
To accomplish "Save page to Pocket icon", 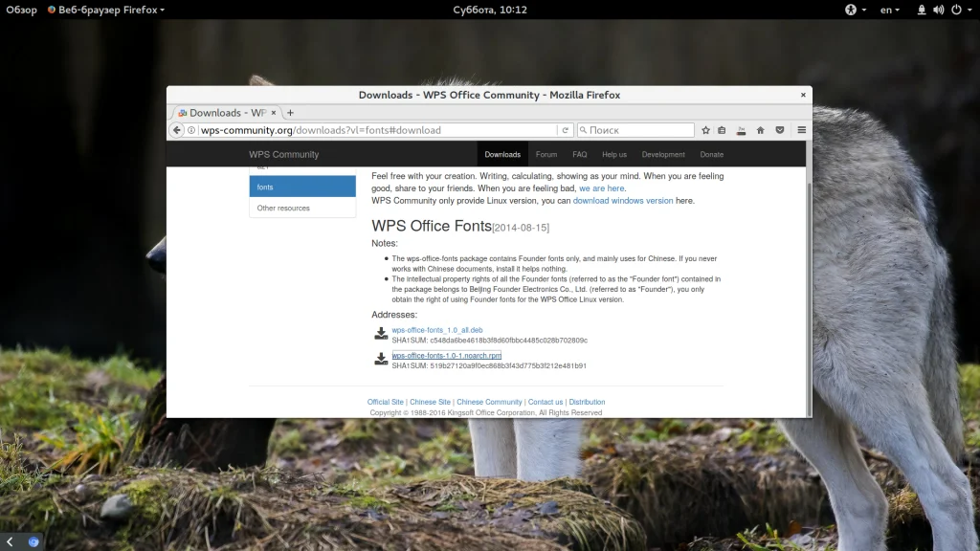I will pyautogui.click(x=779, y=130).
